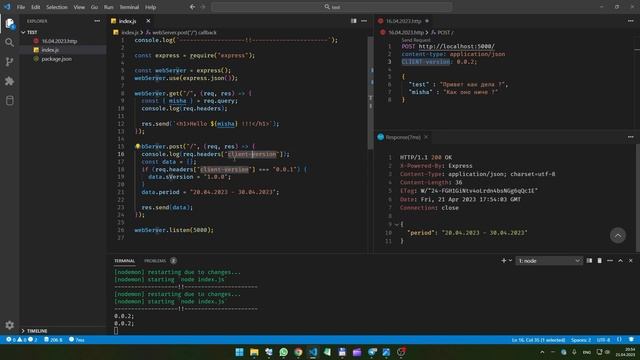Click the lightbulb code action icon

click(138, 146)
